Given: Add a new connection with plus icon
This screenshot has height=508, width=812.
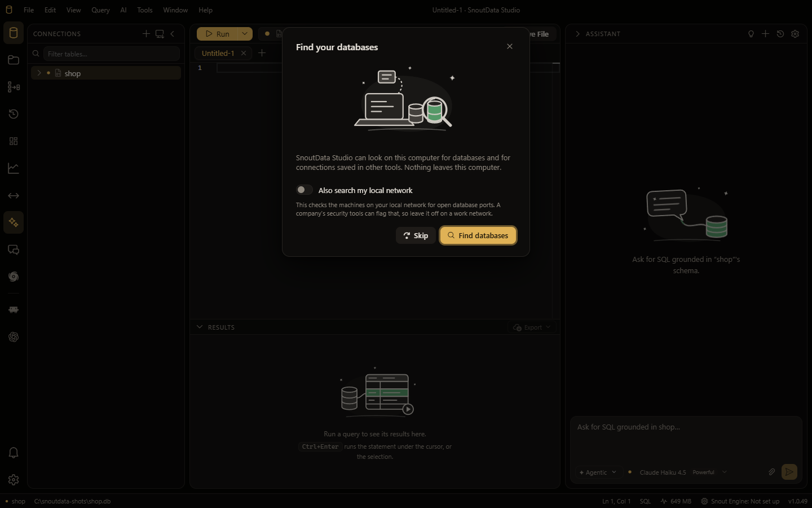Looking at the screenshot, I should point(146,34).
